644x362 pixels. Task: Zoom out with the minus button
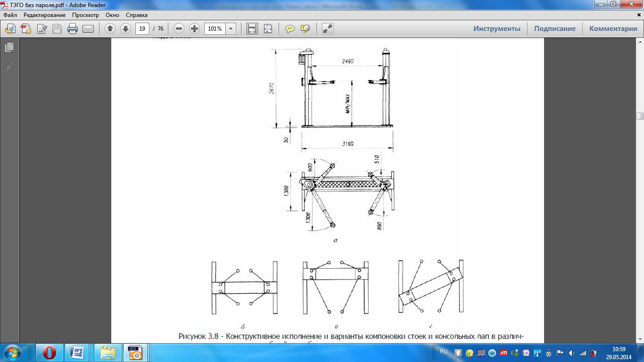[x=179, y=29]
